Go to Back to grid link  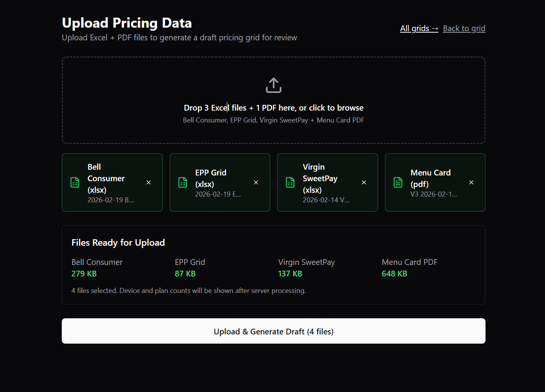click(x=464, y=28)
